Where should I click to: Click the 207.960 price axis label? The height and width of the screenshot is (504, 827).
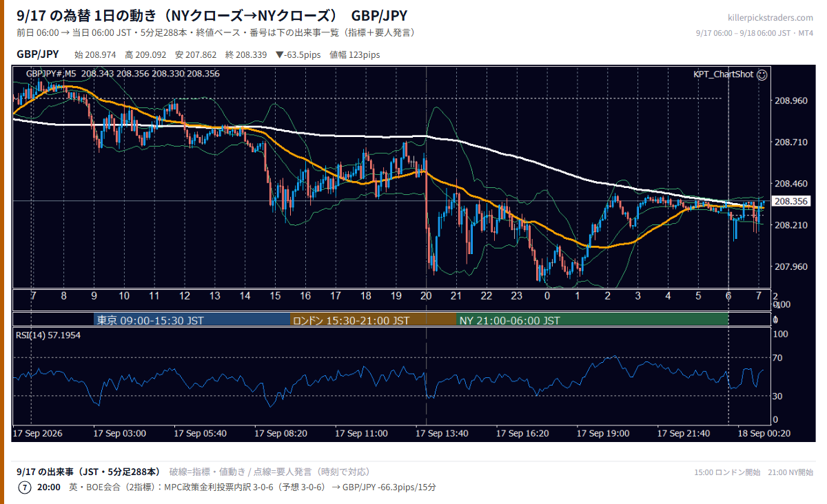click(791, 266)
